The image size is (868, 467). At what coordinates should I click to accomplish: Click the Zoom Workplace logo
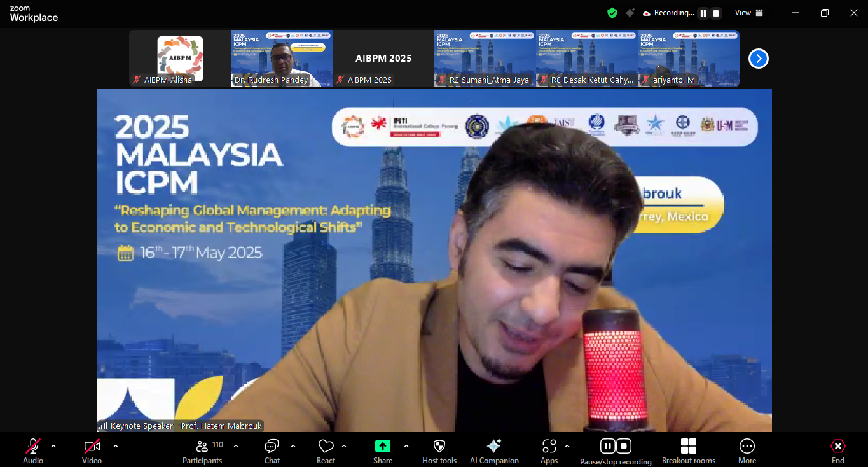[34, 14]
